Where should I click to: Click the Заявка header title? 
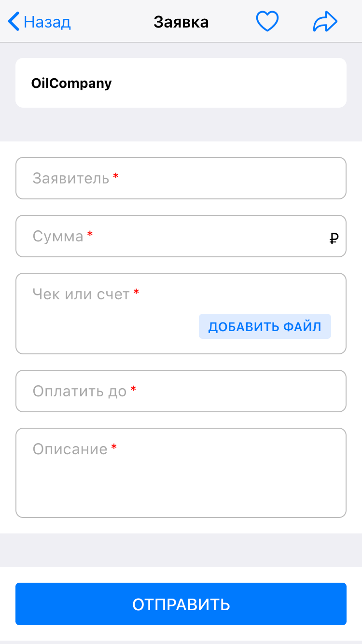(181, 22)
